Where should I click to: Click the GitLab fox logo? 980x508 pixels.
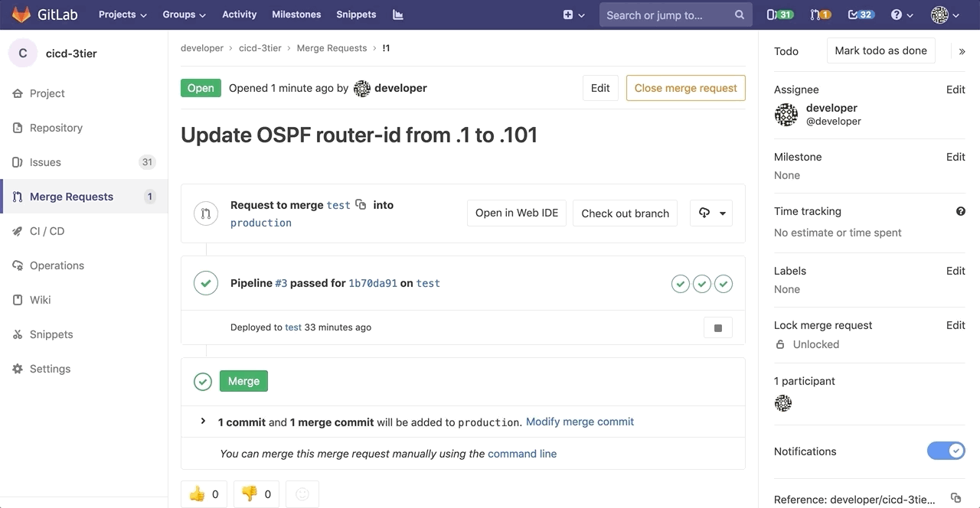(x=21, y=15)
